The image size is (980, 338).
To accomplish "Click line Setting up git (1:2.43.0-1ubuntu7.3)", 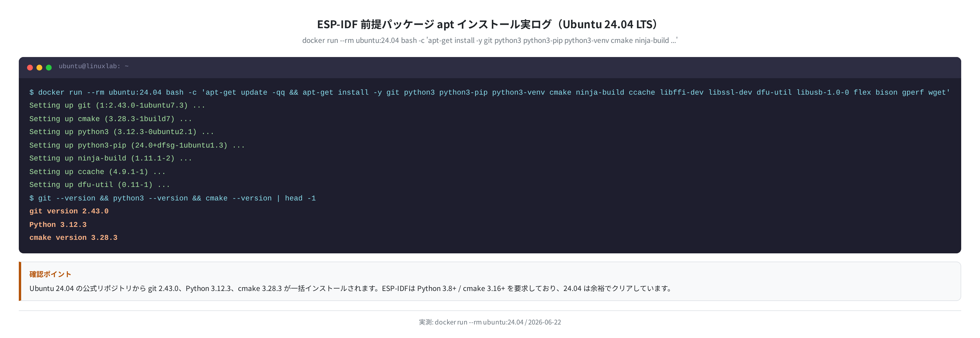I will 117,106.
